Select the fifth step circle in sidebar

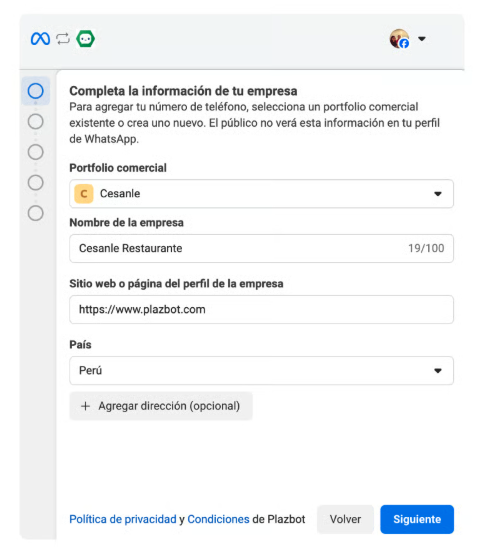[36, 213]
